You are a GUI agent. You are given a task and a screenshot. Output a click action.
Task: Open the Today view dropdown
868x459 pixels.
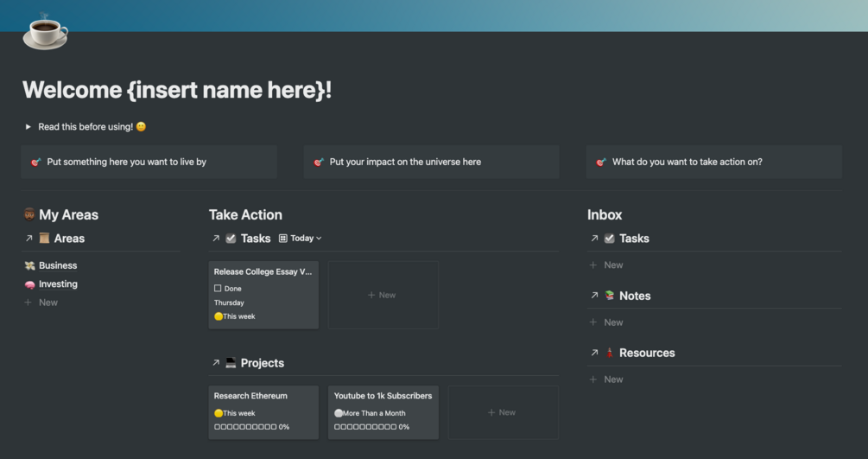(x=306, y=239)
